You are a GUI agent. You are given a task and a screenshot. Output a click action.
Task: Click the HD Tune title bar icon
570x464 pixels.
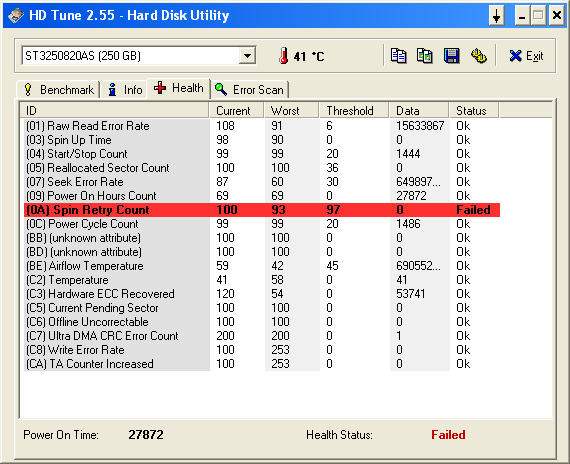pyautogui.click(x=16, y=15)
